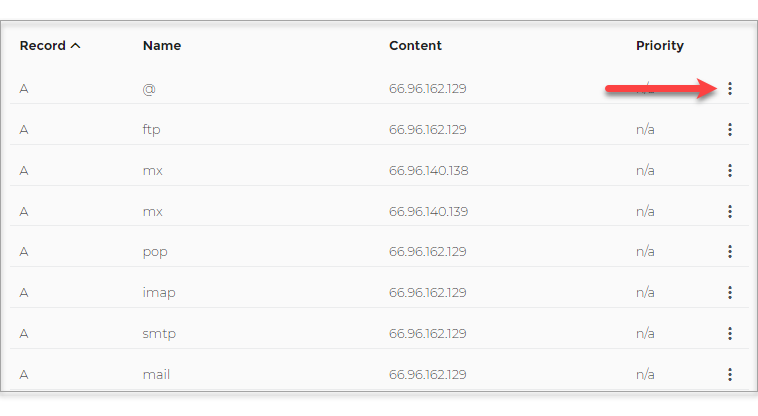This screenshot has height=416, width=758.
Task: Open three-dot menu for imap record
Action: coord(730,292)
